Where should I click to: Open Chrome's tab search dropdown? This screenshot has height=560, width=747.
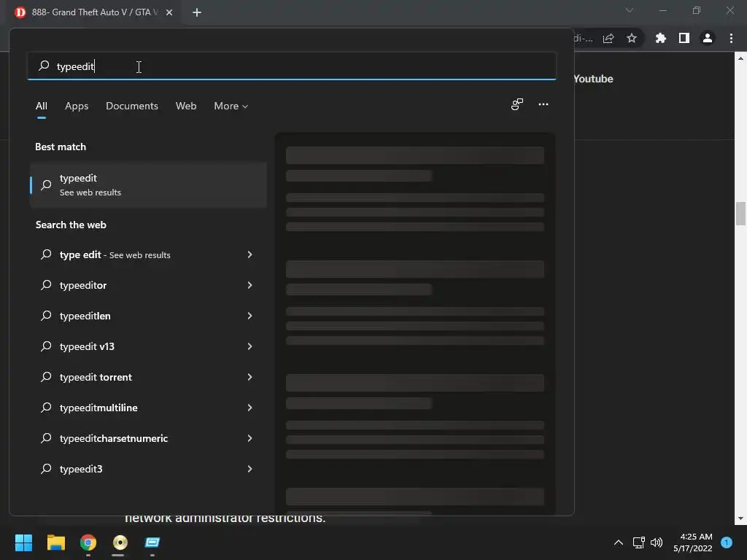pyautogui.click(x=630, y=10)
